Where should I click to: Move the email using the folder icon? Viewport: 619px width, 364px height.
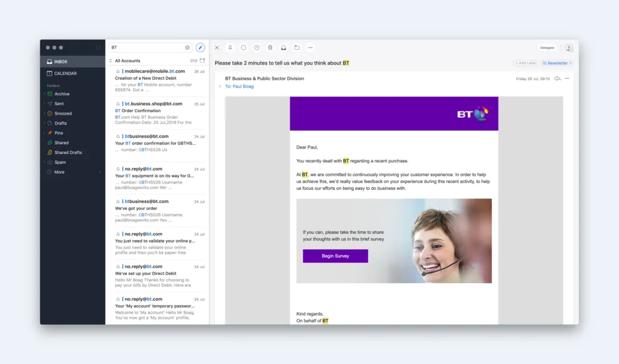[x=297, y=48]
